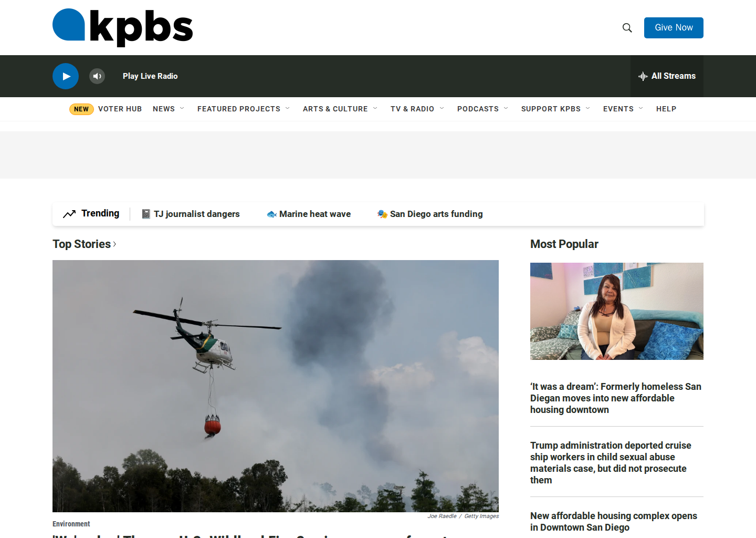Click the woman on couch thumbnail

click(617, 311)
